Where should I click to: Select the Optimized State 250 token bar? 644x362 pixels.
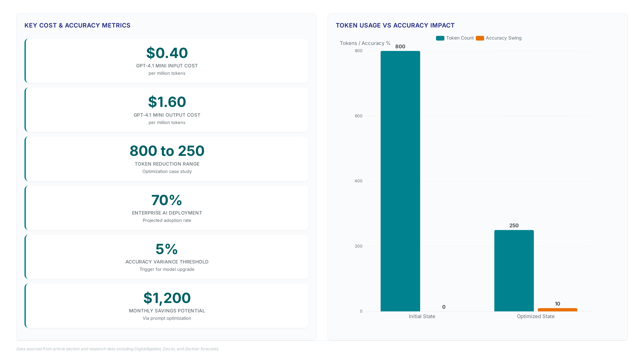point(514,270)
